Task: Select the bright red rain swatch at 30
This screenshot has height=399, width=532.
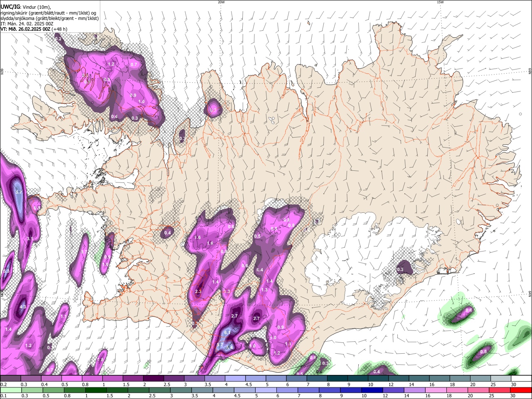Action: (521, 390)
